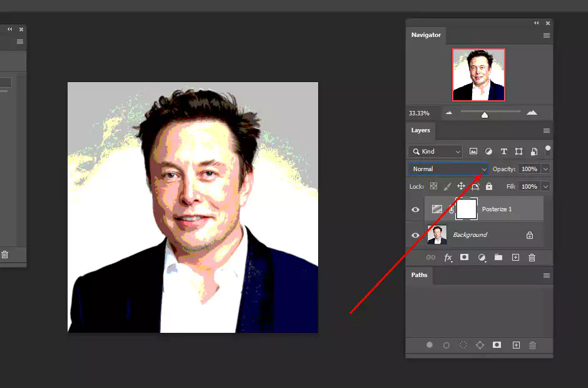Screen dimensions: 588x388
Task: Lock transparent pixels in Layers panel
Action: tap(433, 186)
